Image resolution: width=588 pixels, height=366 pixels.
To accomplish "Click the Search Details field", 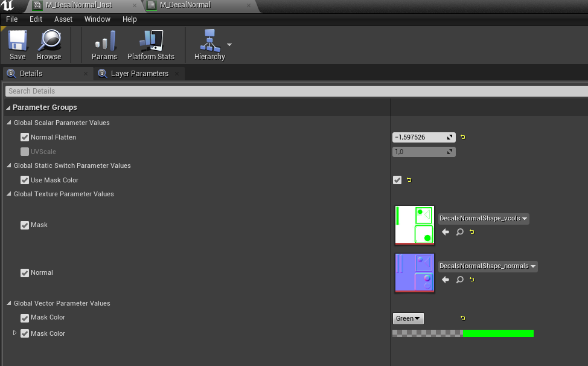I will pyautogui.click(x=296, y=91).
